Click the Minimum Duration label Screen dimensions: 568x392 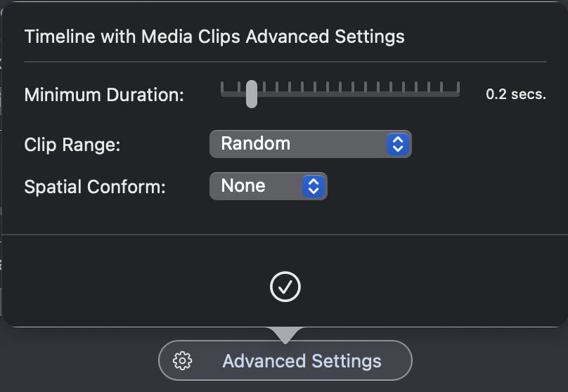click(104, 95)
